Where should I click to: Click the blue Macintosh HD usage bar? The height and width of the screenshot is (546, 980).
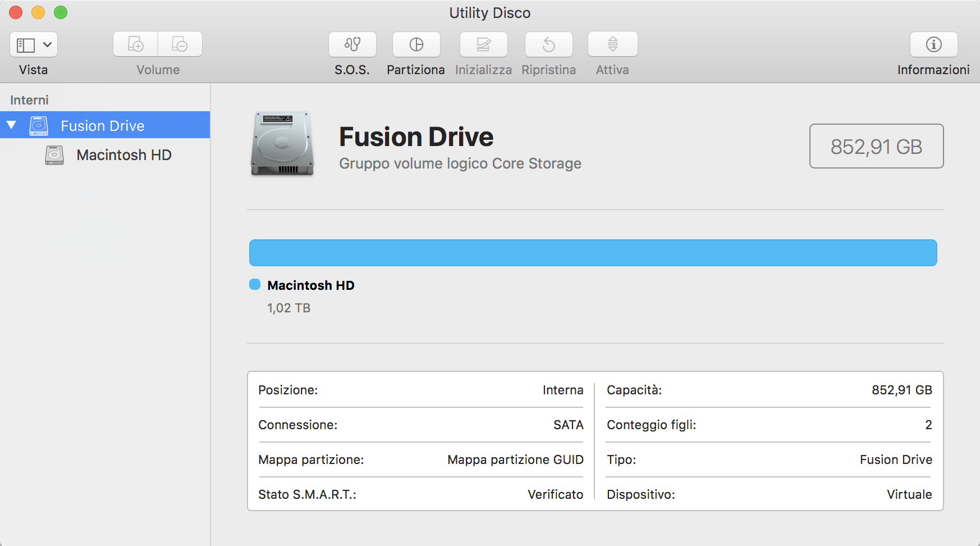[x=593, y=253]
